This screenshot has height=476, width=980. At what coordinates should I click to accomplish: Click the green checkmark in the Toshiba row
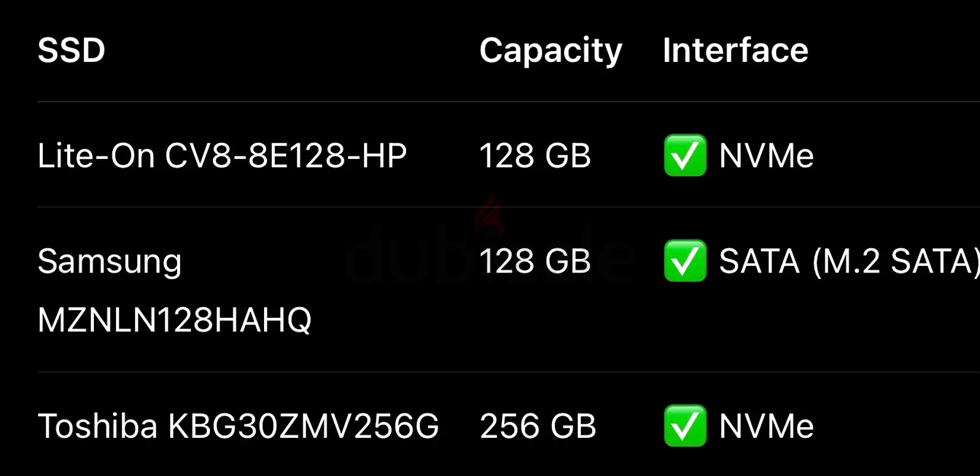point(685,425)
